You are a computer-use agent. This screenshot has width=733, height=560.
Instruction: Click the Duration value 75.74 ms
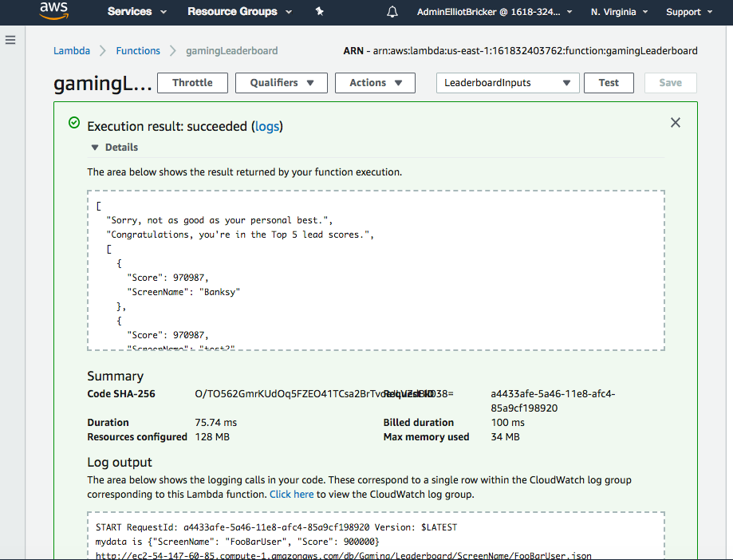(216, 423)
